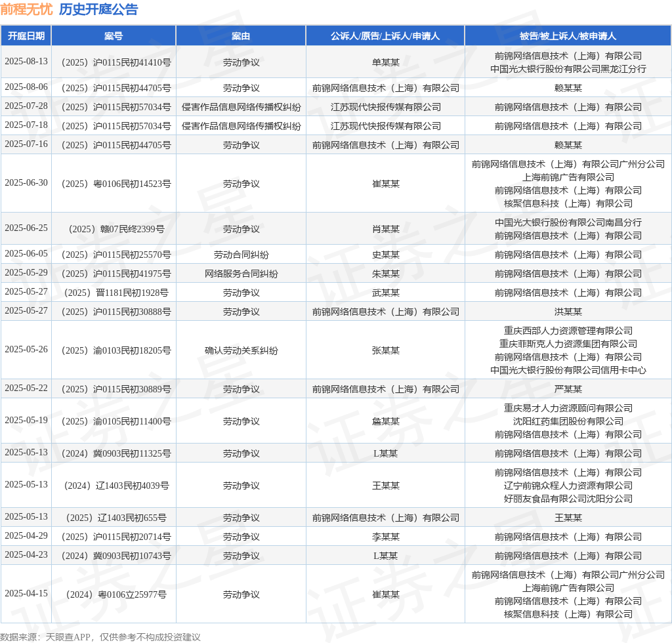Click the 被告/被上诉人/被申请人 header
The width and height of the screenshot is (672, 643).
click(568, 36)
